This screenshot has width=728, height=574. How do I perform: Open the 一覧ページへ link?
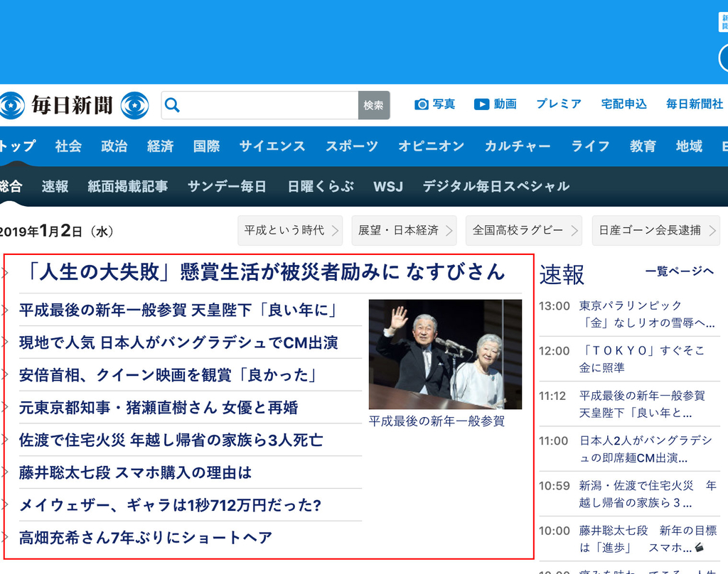(679, 271)
